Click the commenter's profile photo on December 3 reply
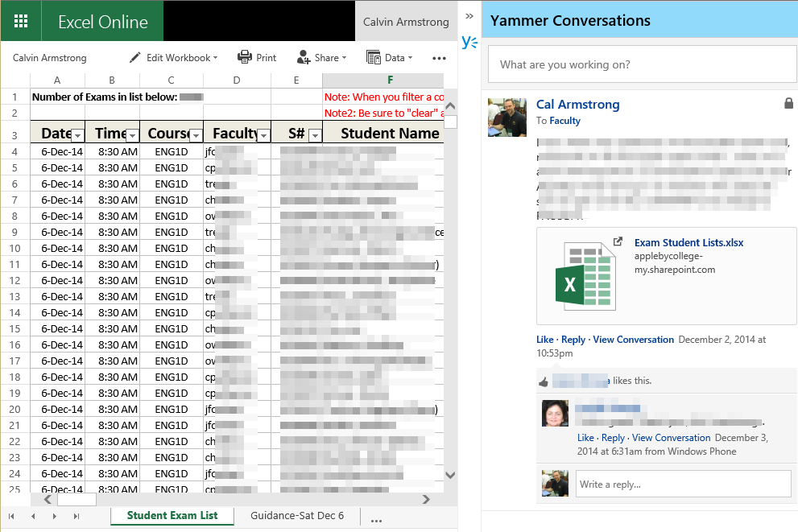798x532 pixels. (x=555, y=413)
